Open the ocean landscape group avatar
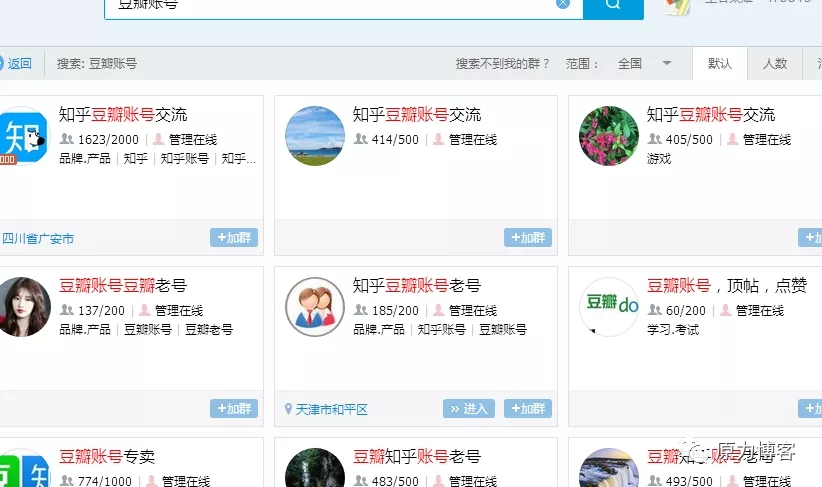This screenshot has width=822, height=487. coord(314,136)
